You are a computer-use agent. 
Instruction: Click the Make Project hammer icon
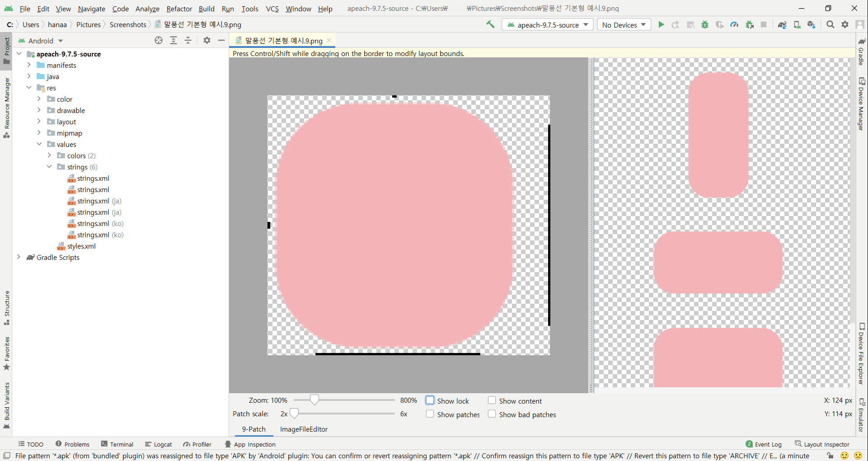pyautogui.click(x=490, y=24)
